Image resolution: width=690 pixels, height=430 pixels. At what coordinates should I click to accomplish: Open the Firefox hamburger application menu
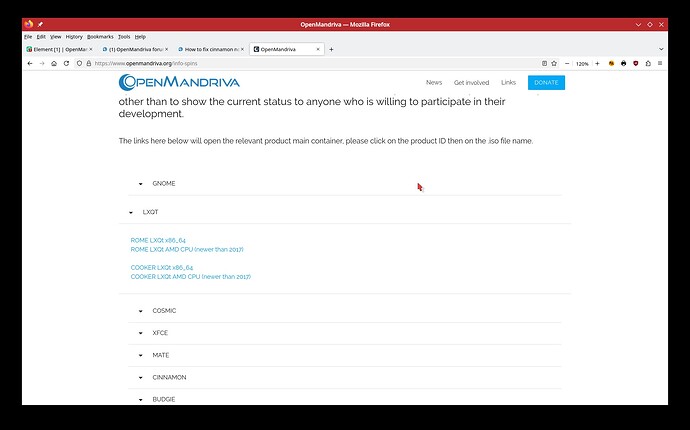[660, 63]
